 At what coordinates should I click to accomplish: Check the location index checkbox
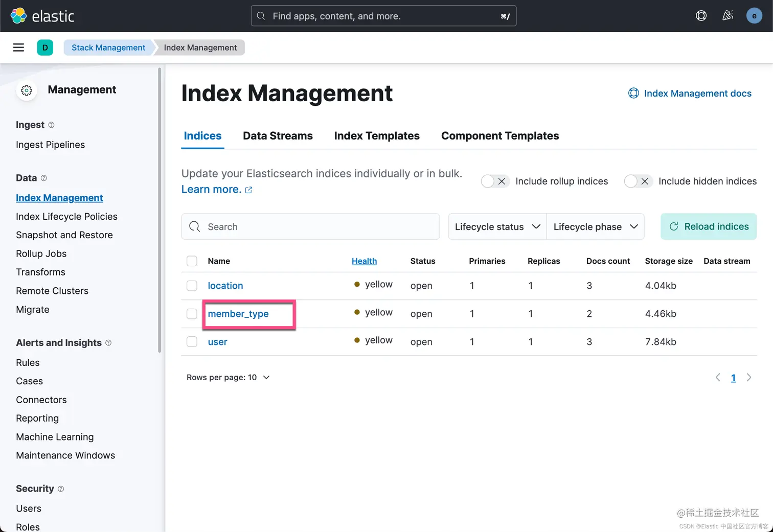point(192,286)
